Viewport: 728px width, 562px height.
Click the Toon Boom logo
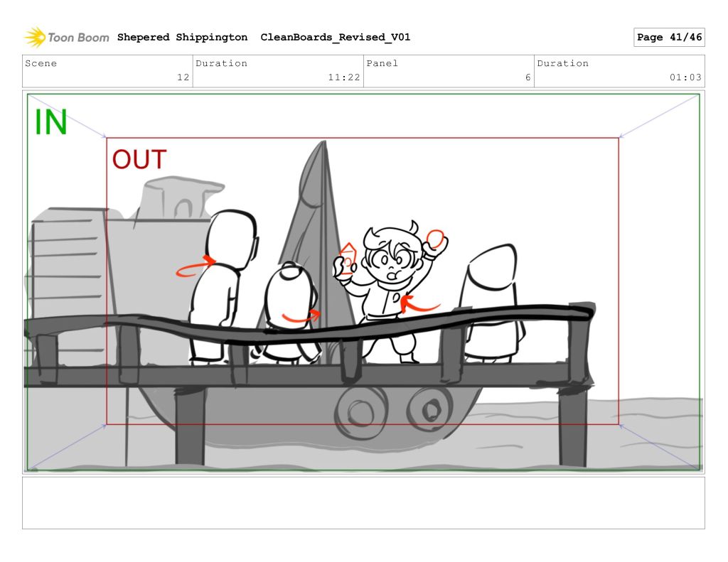[x=66, y=37]
